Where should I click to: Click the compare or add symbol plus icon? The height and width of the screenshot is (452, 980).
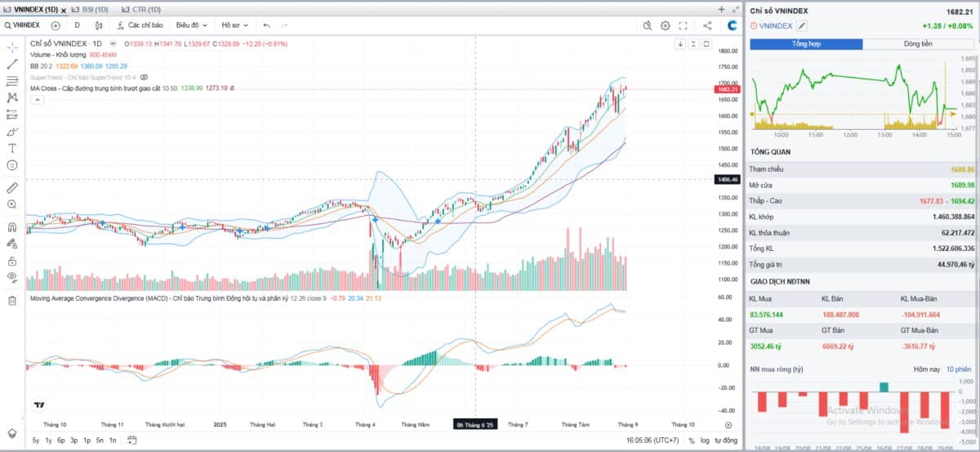pyautogui.click(x=56, y=25)
